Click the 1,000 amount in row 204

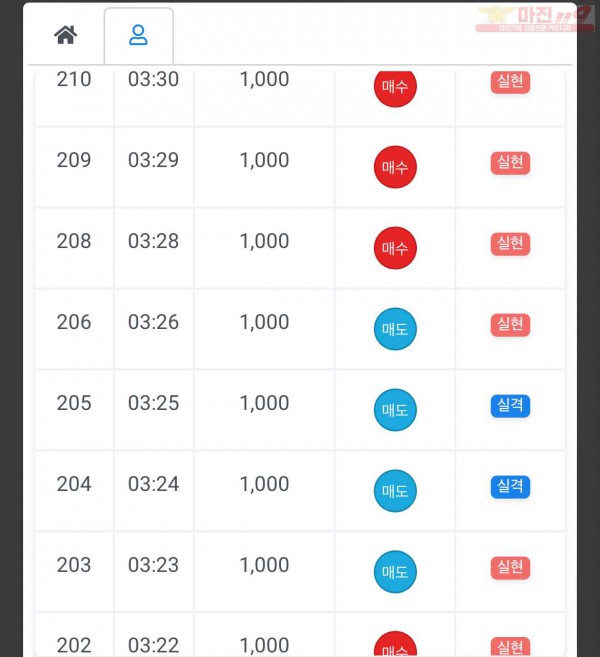coord(264,484)
